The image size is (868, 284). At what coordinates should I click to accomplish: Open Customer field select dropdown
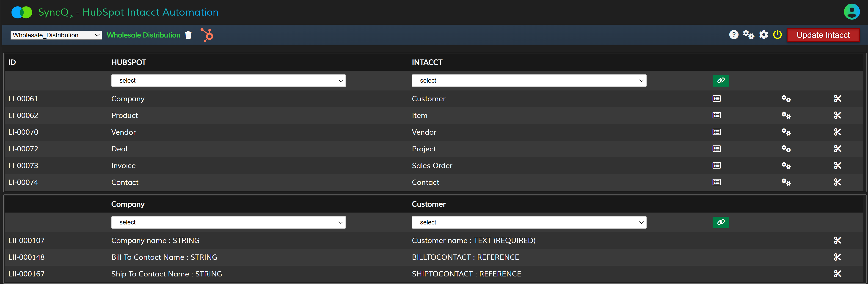coord(529,222)
